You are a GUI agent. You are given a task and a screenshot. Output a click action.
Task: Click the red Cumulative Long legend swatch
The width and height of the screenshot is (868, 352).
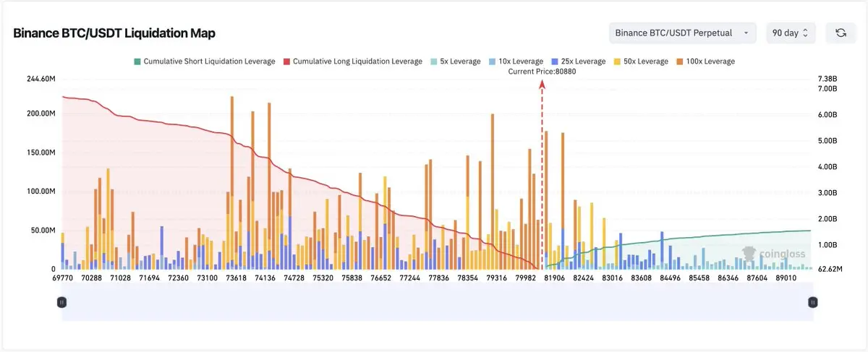[x=286, y=61]
